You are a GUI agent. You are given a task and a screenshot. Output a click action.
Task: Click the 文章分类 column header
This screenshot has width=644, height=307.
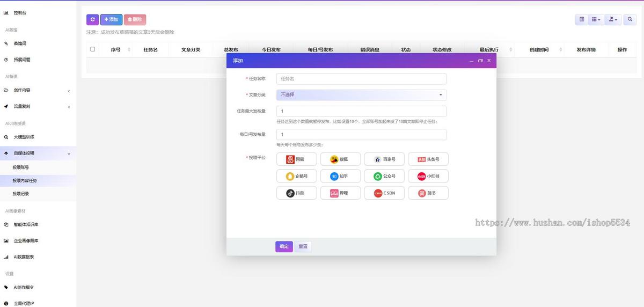191,49
